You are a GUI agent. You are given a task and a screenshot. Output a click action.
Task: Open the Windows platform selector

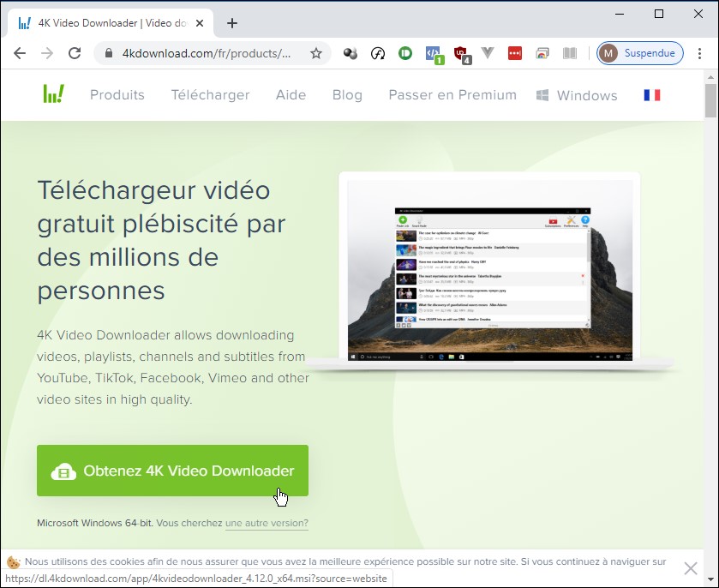[577, 95]
